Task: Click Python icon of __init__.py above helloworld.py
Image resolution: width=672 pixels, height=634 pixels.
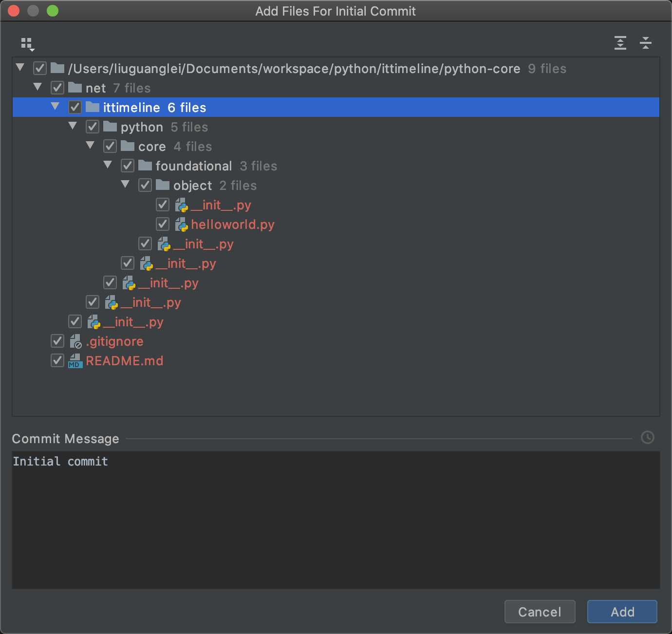Action: point(181,205)
